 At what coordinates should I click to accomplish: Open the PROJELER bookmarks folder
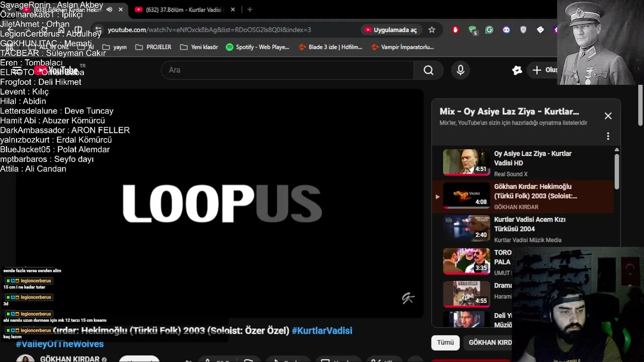click(153, 47)
